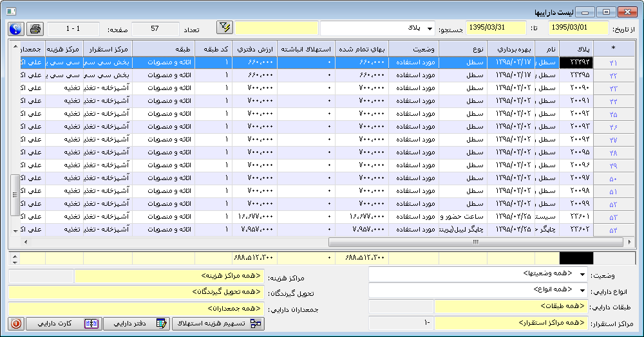
Task: Click ساعت حضور type cell
Action: (463, 217)
